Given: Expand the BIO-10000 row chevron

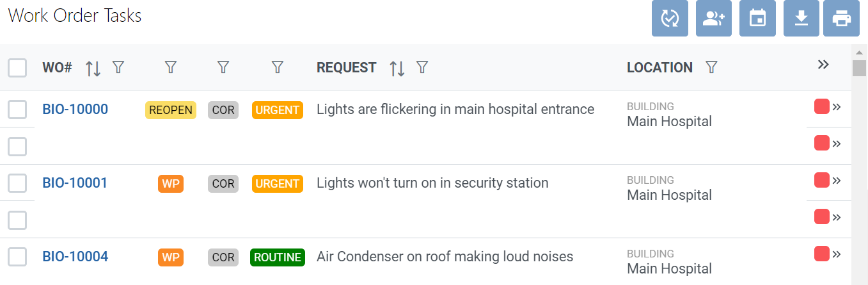Looking at the screenshot, I should [836, 107].
